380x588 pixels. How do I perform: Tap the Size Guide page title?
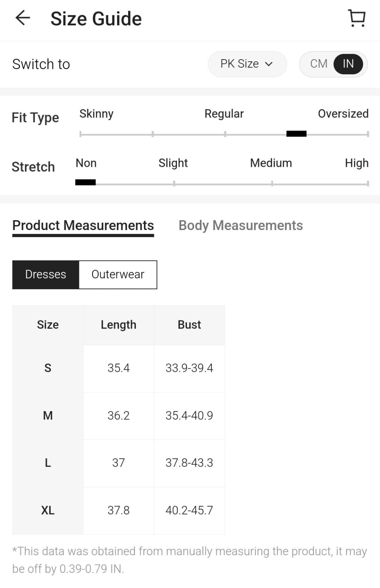(96, 19)
